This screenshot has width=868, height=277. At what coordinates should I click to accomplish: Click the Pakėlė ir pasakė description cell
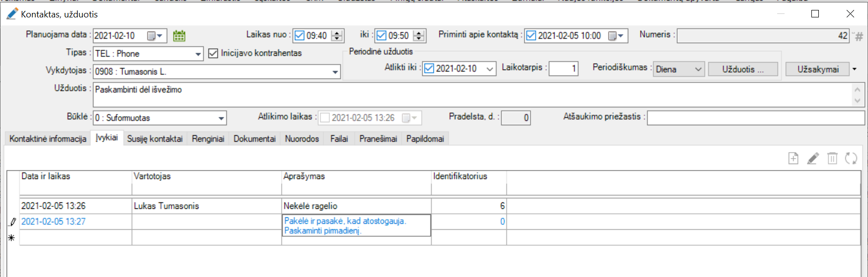click(x=356, y=225)
